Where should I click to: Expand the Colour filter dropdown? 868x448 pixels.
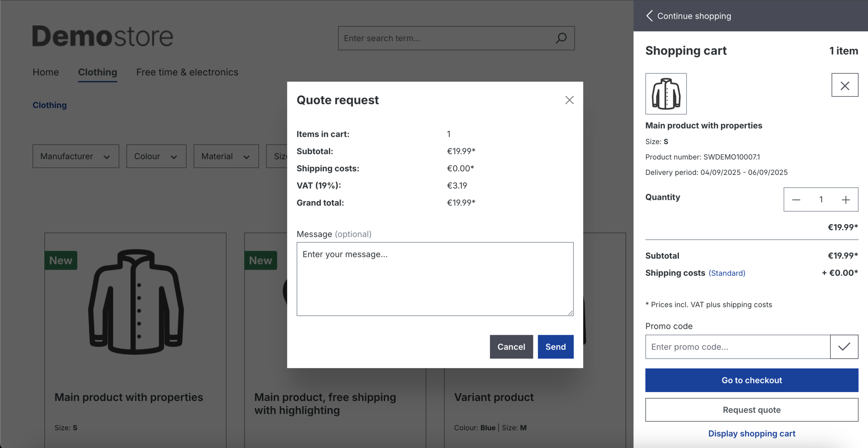pyautogui.click(x=156, y=156)
